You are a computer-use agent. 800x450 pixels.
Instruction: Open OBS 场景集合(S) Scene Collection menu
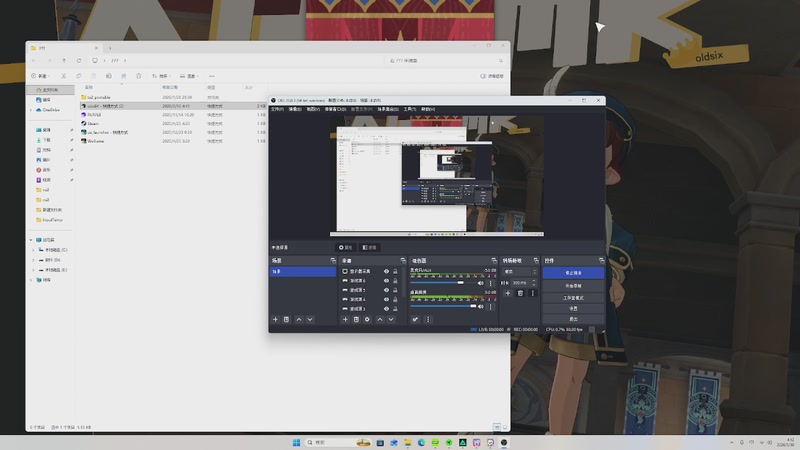coord(388,109)
